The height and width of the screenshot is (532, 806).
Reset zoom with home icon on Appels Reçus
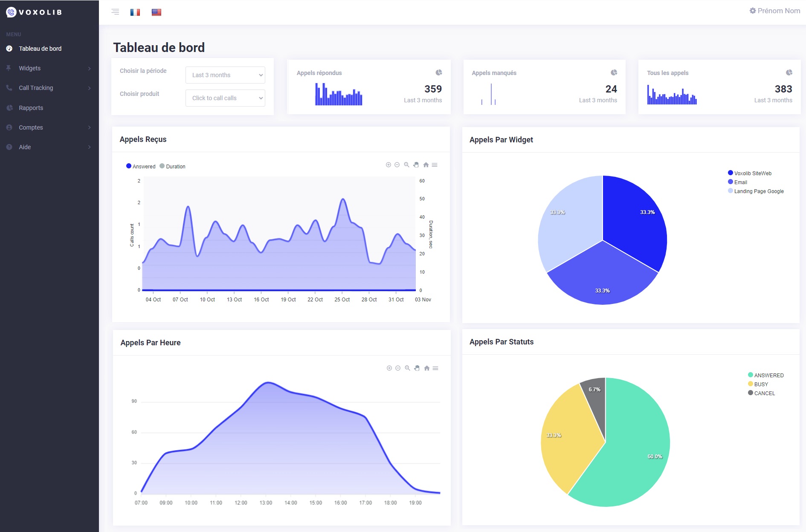[426, 165]
